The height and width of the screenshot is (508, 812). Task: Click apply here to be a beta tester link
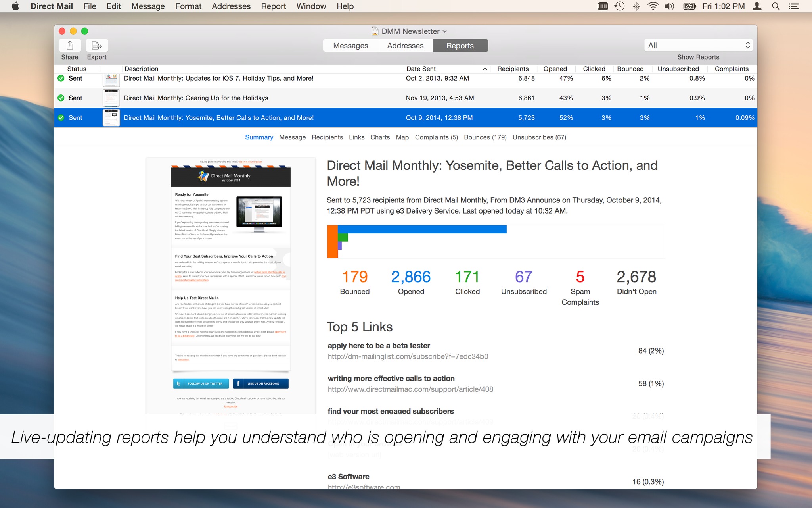[x=379, y=345]
